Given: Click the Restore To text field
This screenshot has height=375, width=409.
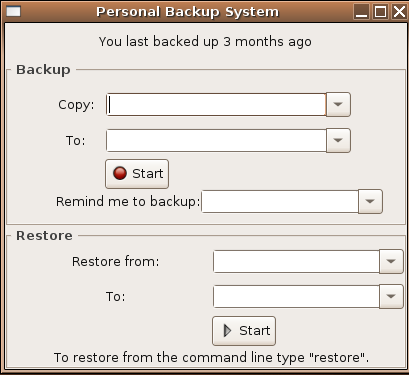Looking at the screenshot, I should (296, 296).
